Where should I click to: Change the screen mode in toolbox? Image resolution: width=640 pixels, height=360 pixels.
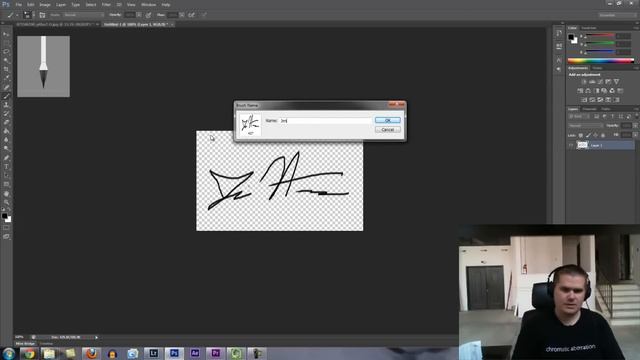click(6, 236)
